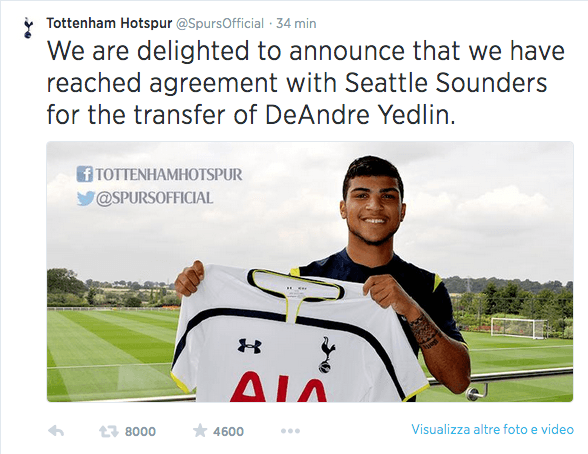Viewport: 588px width, 454px height.
Task: Retweet this Tottenham Hotspur tweet
Action: click(x=109, y=432)
